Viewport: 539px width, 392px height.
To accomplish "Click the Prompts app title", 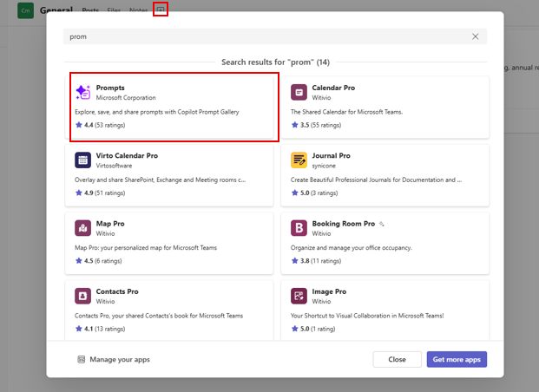I will click(110, 88).
